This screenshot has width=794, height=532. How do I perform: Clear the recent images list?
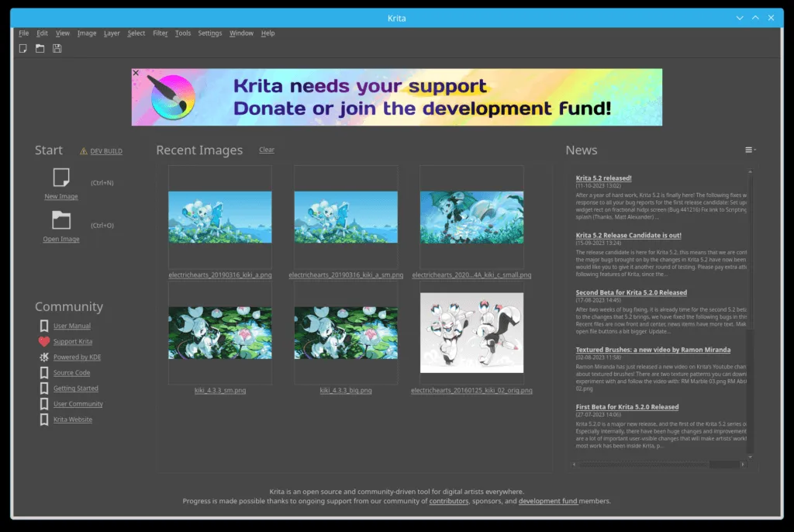tap(267, 150)
